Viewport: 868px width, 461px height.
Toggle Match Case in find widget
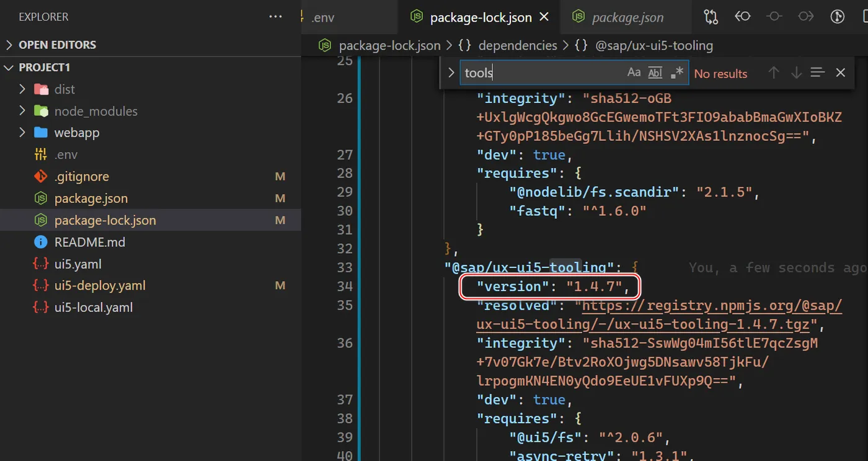(x=634, y=73)
